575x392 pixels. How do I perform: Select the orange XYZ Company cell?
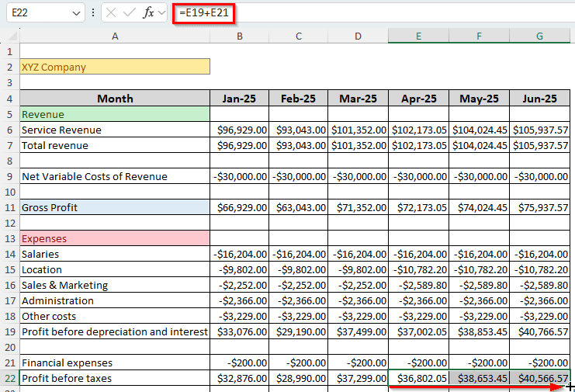click(115, 68)
